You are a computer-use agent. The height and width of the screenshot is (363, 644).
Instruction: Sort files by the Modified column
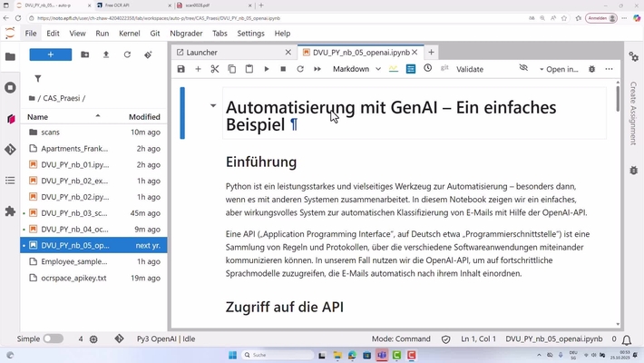click(144, 117)
